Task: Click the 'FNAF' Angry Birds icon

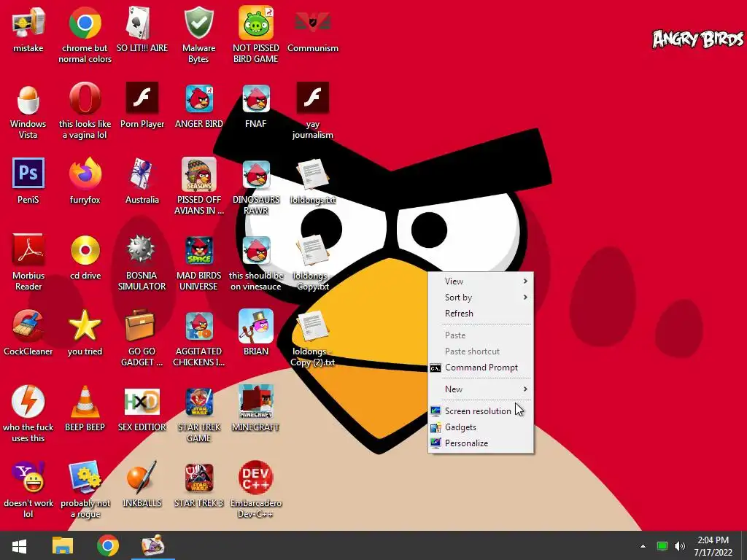Action: tap(256, 98)
